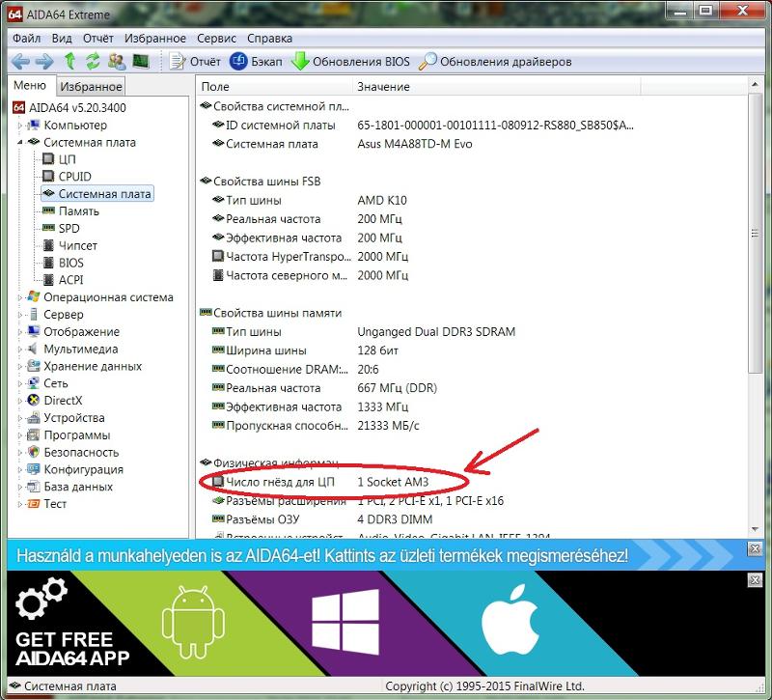Expand the Отображение tree node
The width and height of the screenshot is (772, 700).
click(x=20, y=332)
